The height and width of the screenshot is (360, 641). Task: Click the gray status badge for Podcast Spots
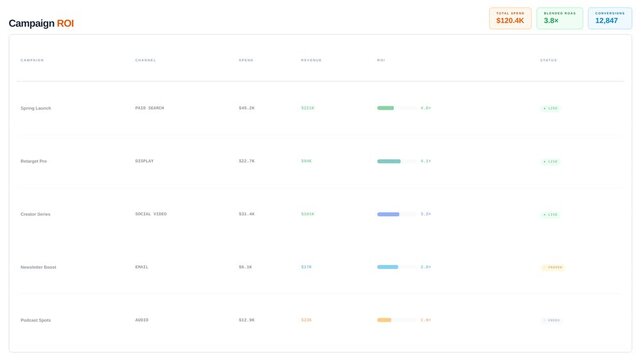point(551,320)
